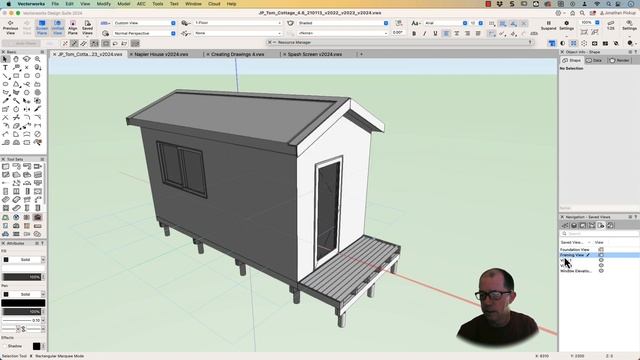Select the Circle tool

(38, 76)
